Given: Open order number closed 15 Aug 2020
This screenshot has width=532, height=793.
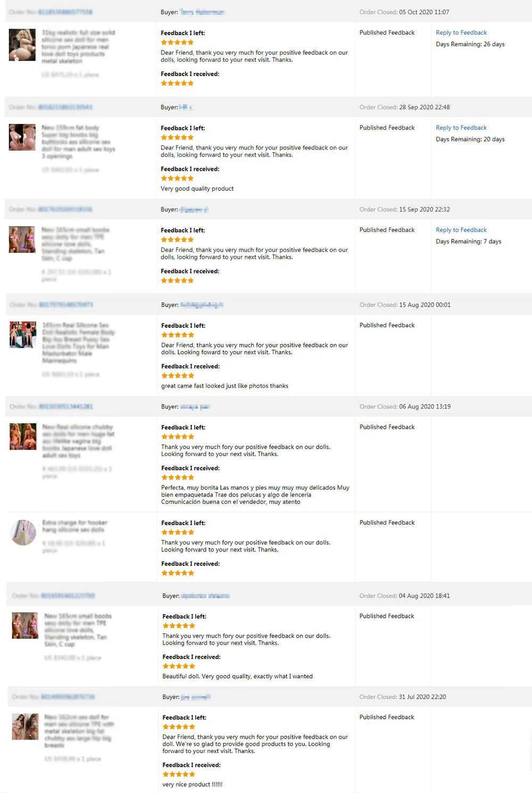Looking at the screenshot, I should click(x=66, y=305).
